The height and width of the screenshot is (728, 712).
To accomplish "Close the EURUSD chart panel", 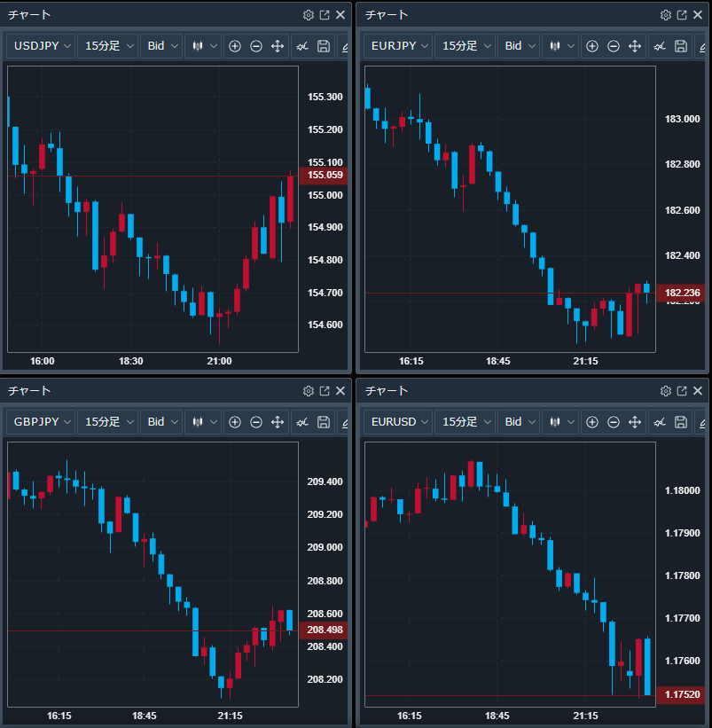I will tap(698, 391).
